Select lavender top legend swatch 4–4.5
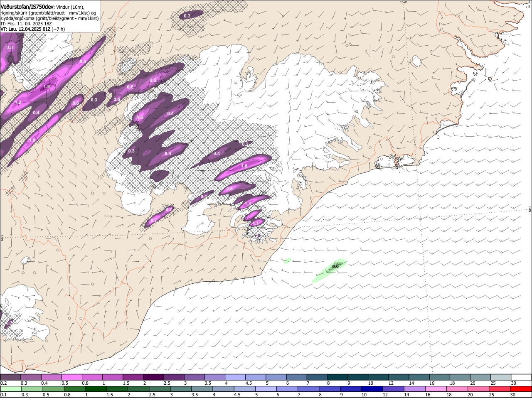Viewport: 532px width, 398px height. coord(235,377)
